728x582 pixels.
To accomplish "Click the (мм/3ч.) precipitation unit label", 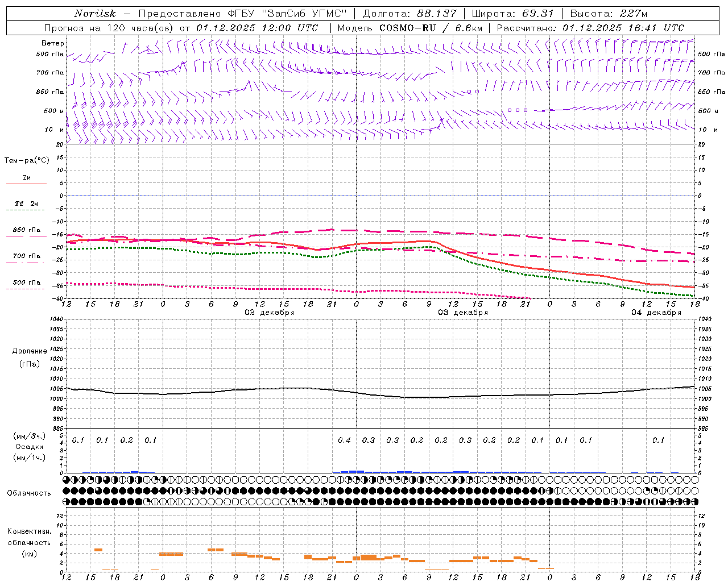I will (30, 436).
